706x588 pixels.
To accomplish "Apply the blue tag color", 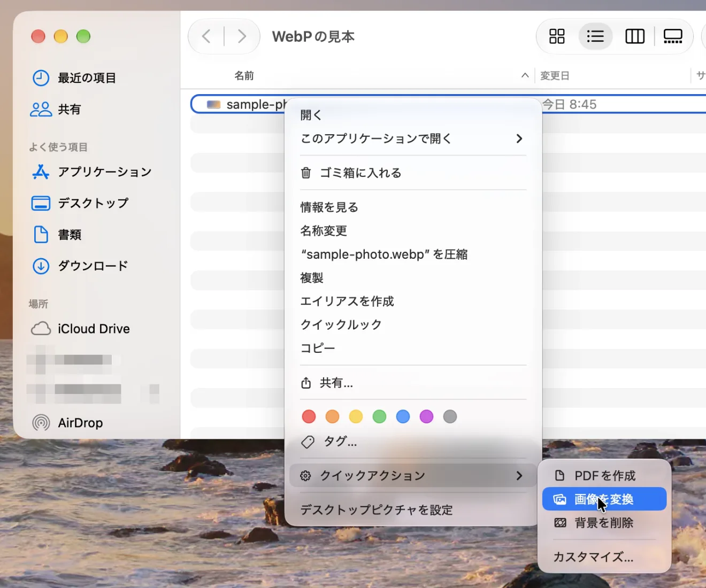I will [x=403, y=416].
